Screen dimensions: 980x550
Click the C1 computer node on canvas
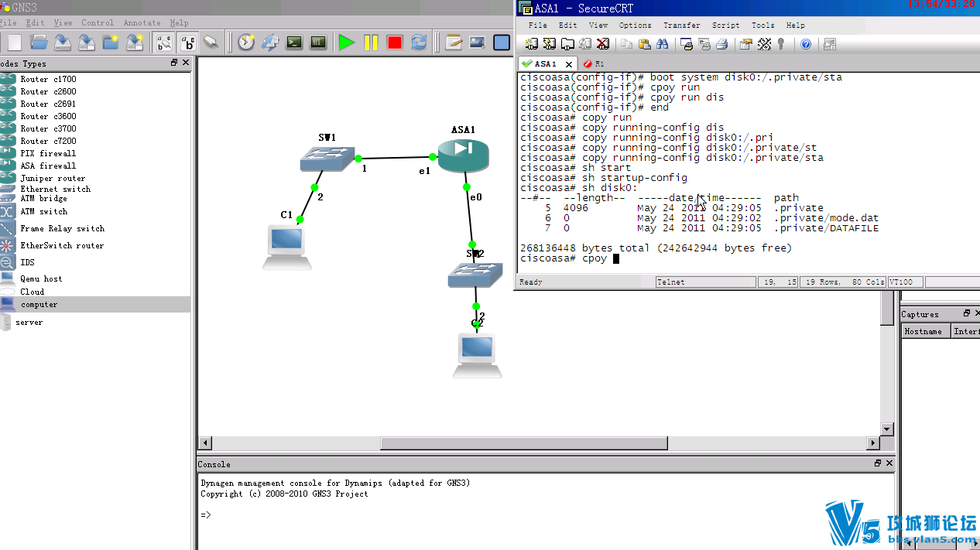286,246
